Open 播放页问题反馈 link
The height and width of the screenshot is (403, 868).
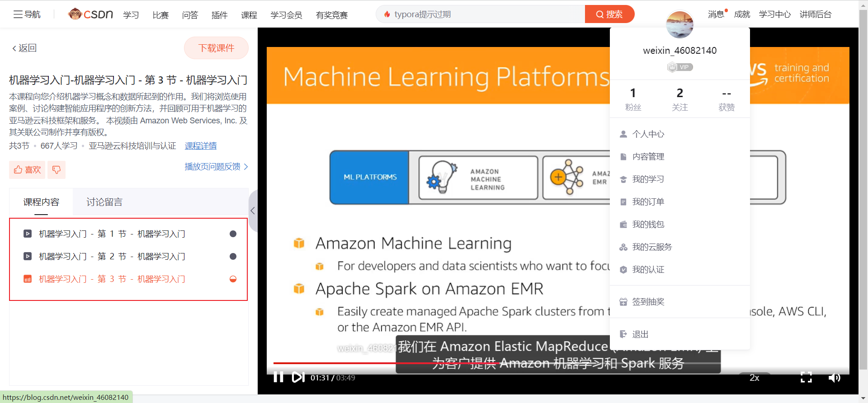click(x=216, y=167)
